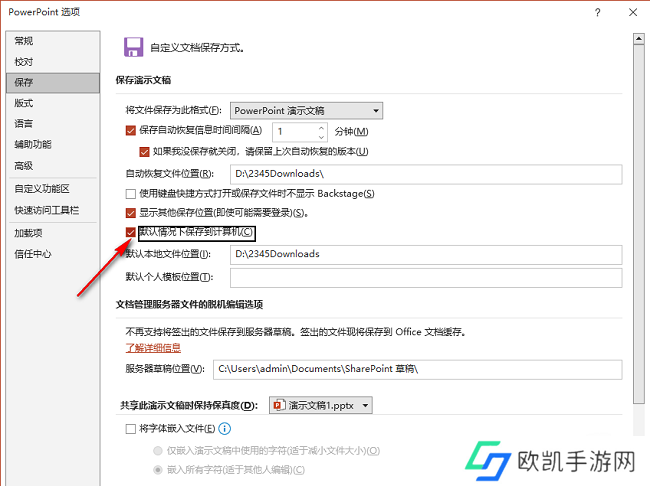The height and width of the screenshot is (486, 650).
Task: Open the 版式 options category
Action: [x=53, y=103]
